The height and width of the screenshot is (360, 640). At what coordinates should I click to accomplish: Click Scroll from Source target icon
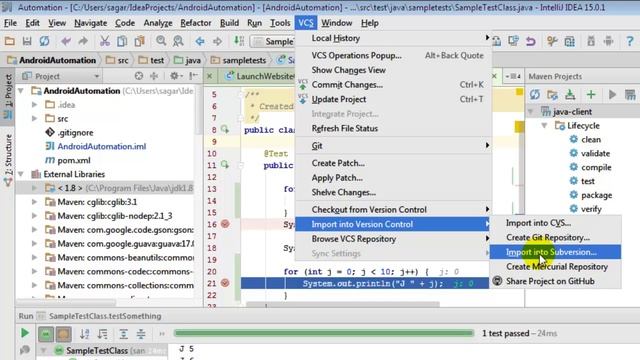point(139,76)
